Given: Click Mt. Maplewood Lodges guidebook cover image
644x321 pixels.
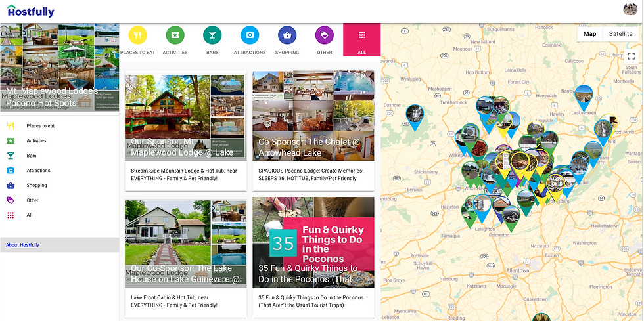Looking at the screenshot, I should point(60,68).
